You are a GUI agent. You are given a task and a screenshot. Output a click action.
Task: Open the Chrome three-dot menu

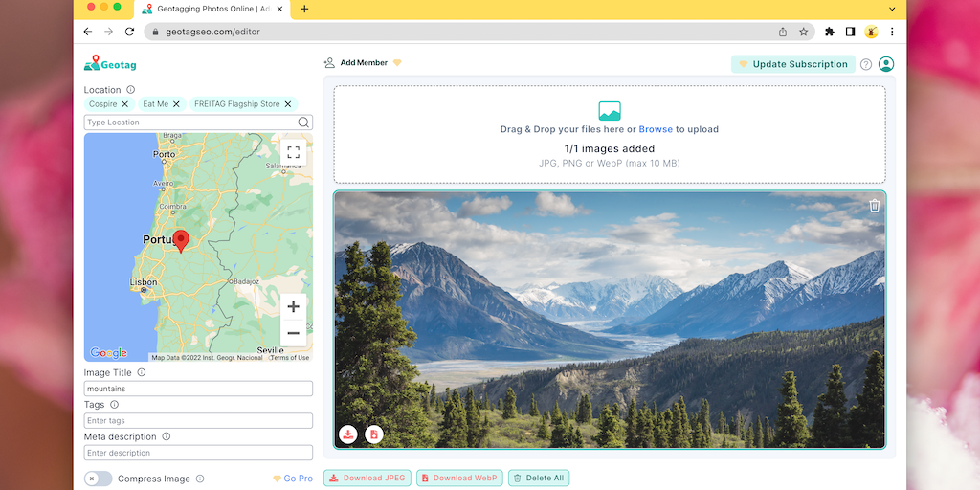point(892,32)
